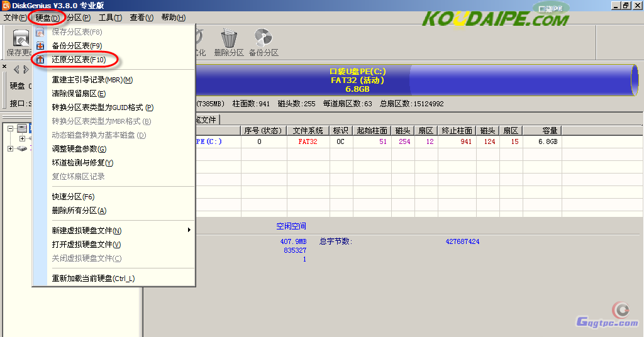Click the 备份分区表 (F9) menu icon
Screen dimensions: 644x337
pyautogui.click(x=40, y=46)
